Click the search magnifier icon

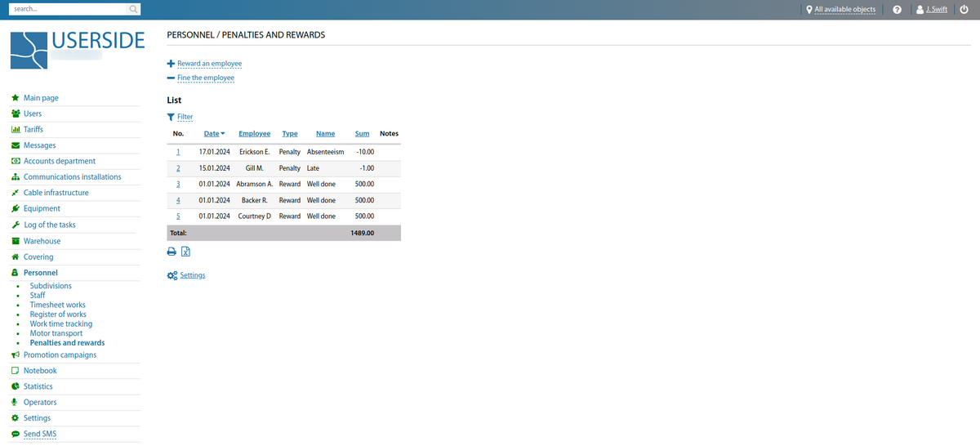pyautogui.click(x=133, y=10)
